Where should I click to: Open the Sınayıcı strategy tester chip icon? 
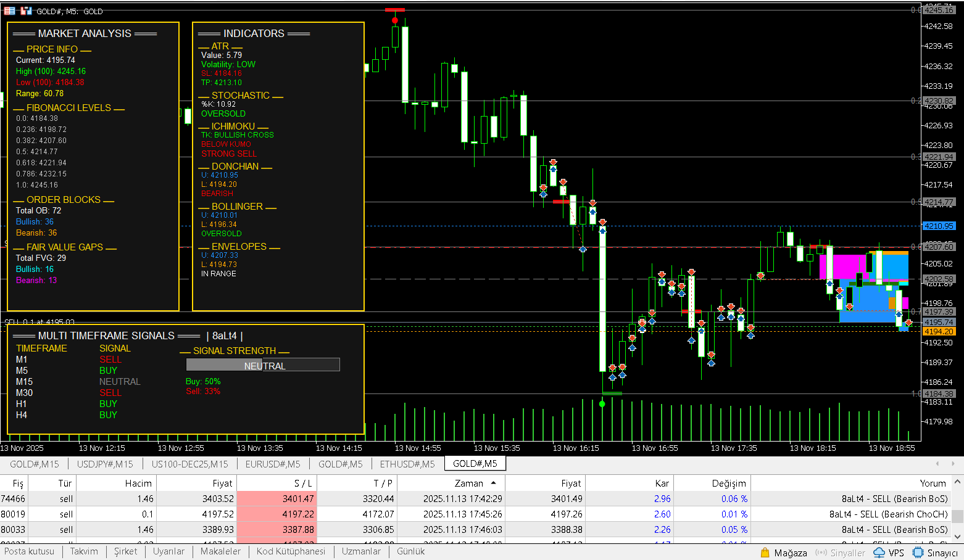[x=918, y=553]
